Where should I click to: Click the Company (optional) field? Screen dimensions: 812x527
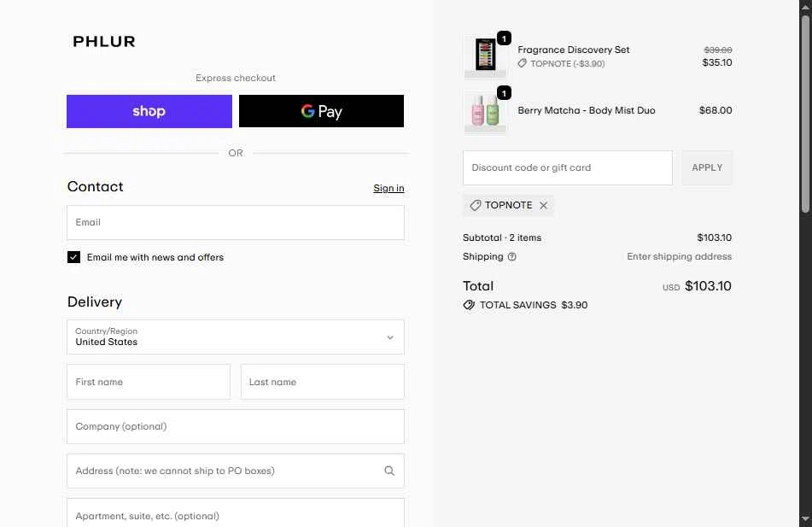(x=235, y=426)
